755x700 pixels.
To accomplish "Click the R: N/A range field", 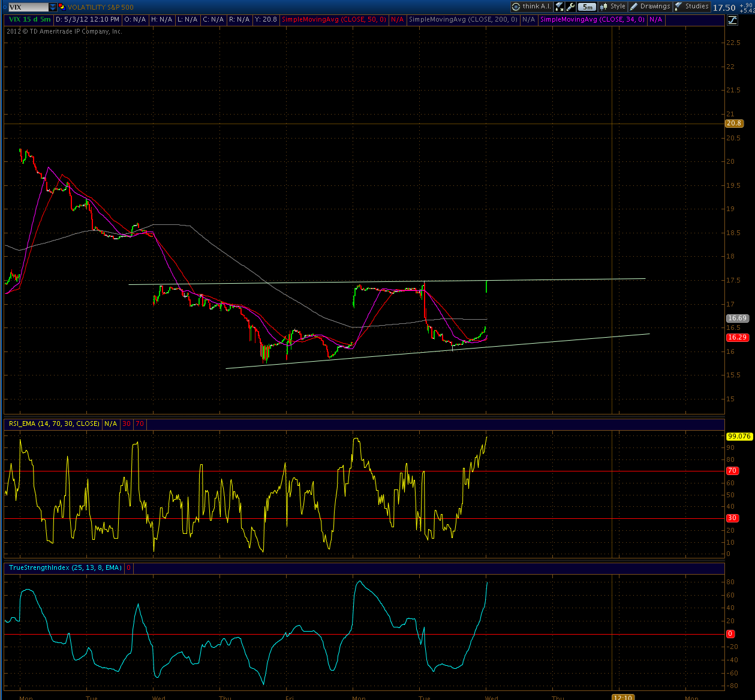I will click(x=239, y=20).
